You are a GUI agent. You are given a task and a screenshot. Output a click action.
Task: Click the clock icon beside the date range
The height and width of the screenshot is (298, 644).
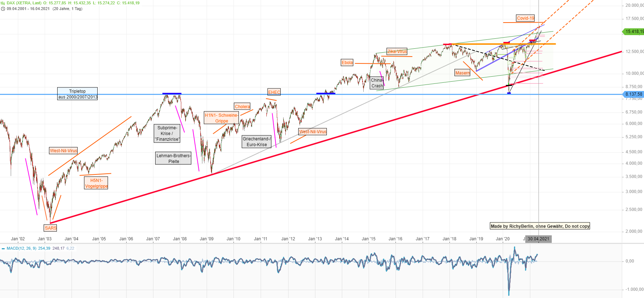3,9
